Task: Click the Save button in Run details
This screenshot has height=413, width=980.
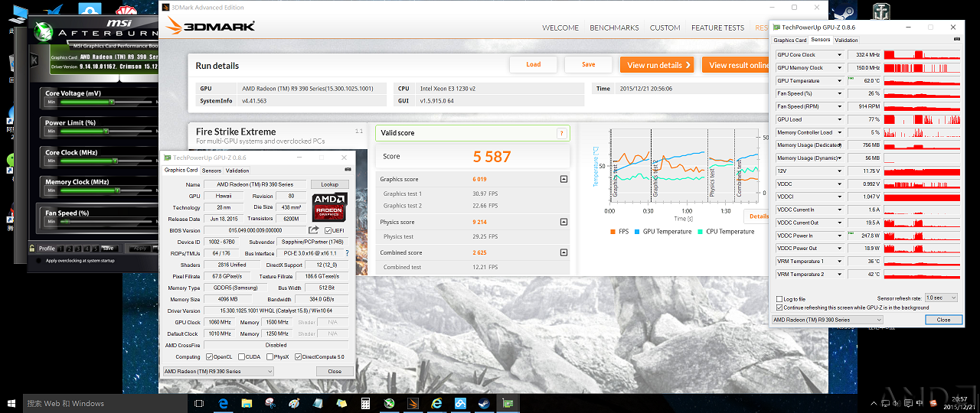Action: (588, 64)
